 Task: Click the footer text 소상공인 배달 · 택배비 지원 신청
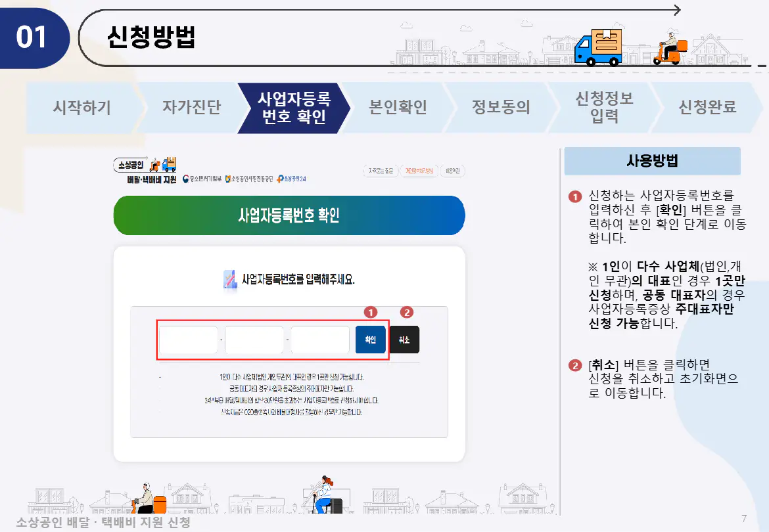click(x=103, y=522)
